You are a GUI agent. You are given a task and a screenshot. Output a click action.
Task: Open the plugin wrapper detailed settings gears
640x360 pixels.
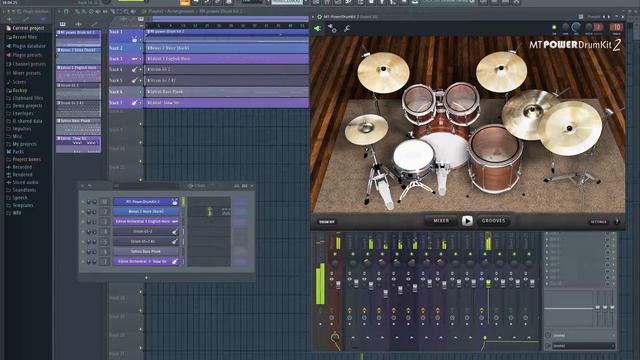click(332, 28)
